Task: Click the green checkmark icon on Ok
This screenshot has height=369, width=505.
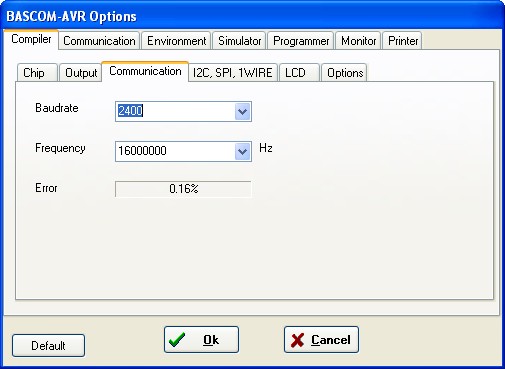Action: point(177,340)
